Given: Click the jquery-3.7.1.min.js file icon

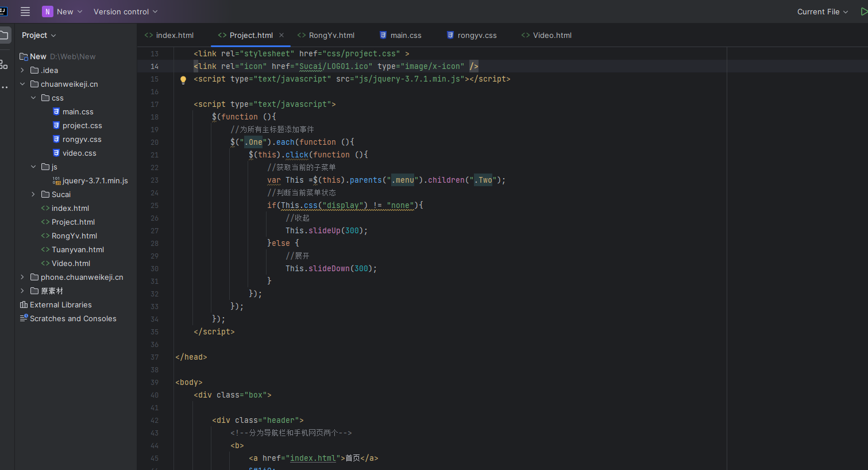Looking at the screenshot, I should coord(56,180).
